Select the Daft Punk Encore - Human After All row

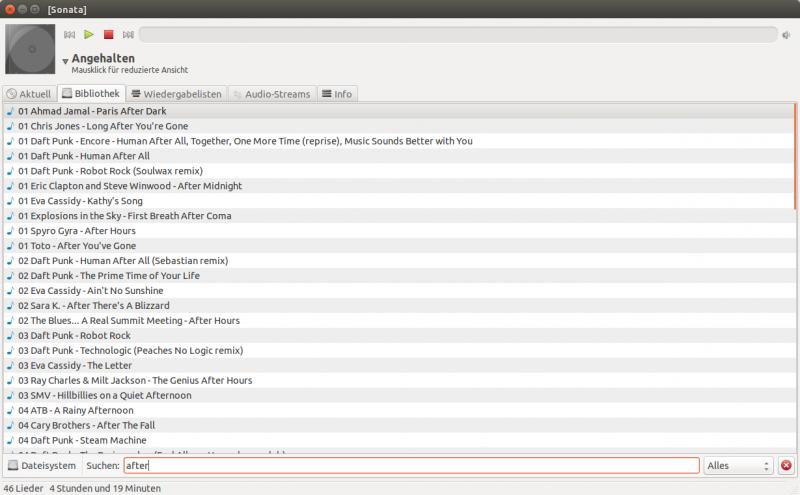click(x=398, y=141)
